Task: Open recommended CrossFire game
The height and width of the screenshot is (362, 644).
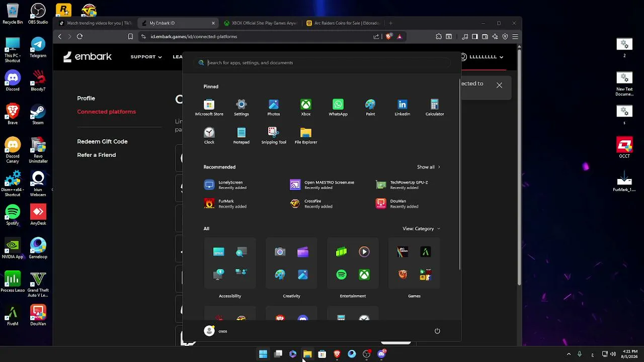Action: pyautogui.click(x=311, y=204)
